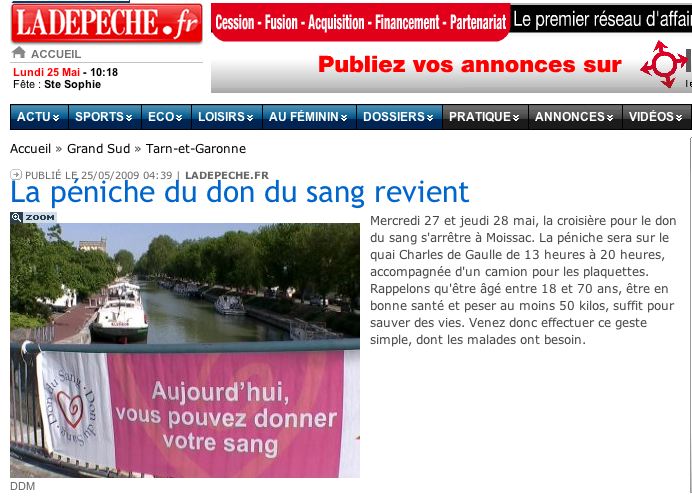
Task: Click the Grand Sud breadcrumb link
Action: (x=98, y=149)
